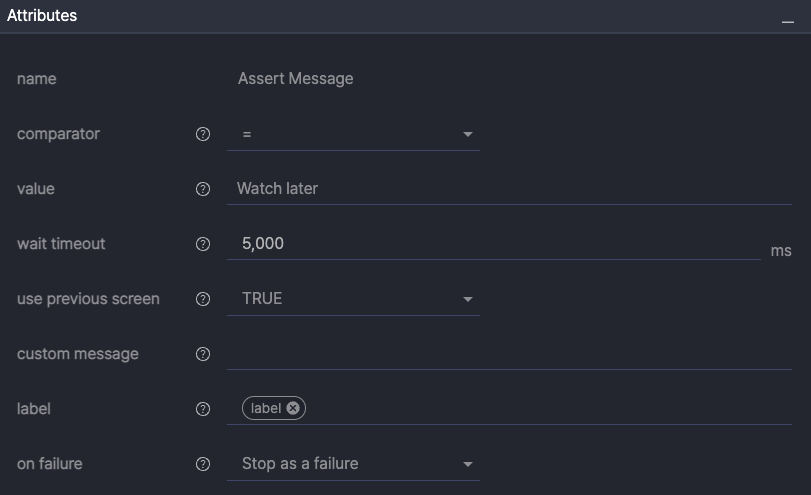Click the question mark icon beside label

coord(203,409)
